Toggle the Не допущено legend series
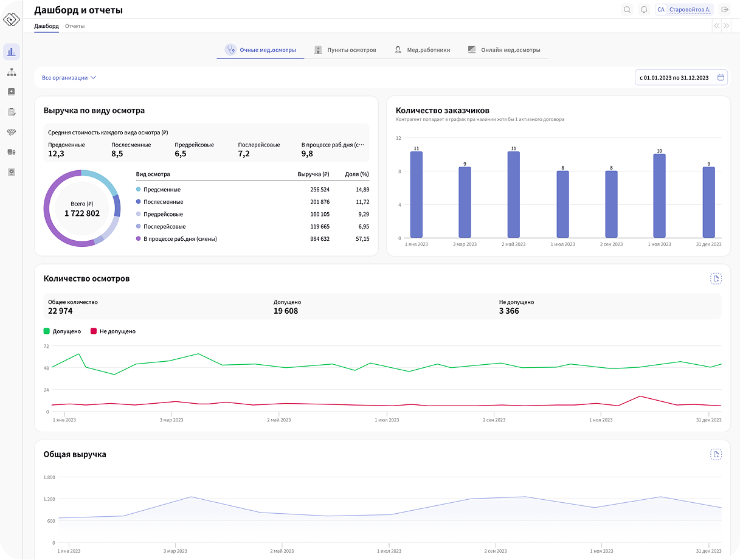 click(x=112, y=331)
